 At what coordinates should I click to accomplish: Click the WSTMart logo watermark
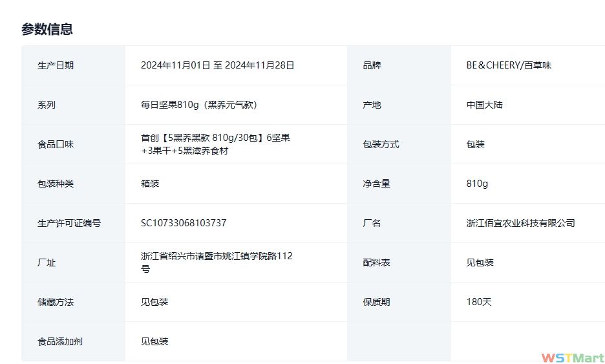pos(572,358)
